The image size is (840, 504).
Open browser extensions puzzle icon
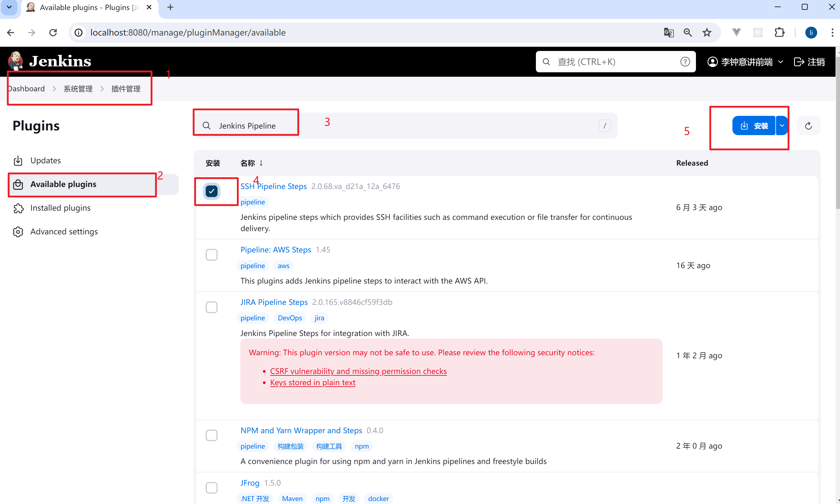[780, 33]
